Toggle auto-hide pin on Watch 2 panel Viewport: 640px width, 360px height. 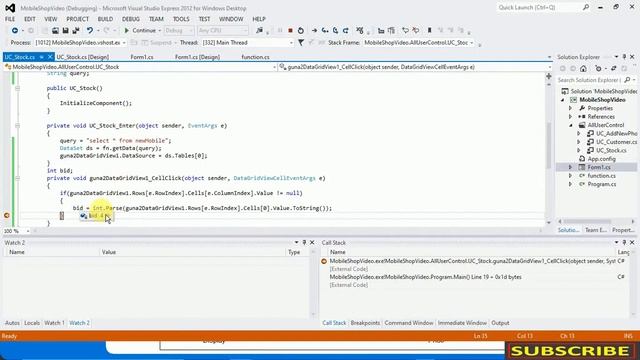pyautogui.click(x=304, y=242)
